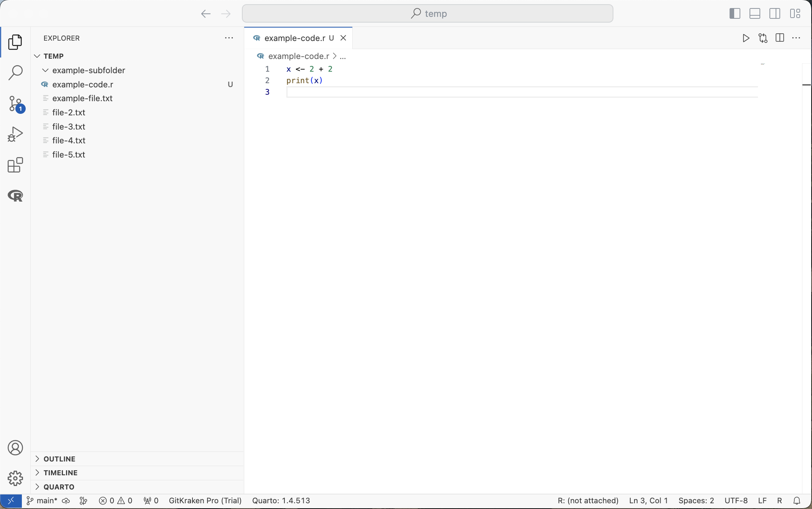The width and height of the screenshot is (812, 509).
Task: Click the notifications bell in status bar
Action: click(x=797, y=501)
